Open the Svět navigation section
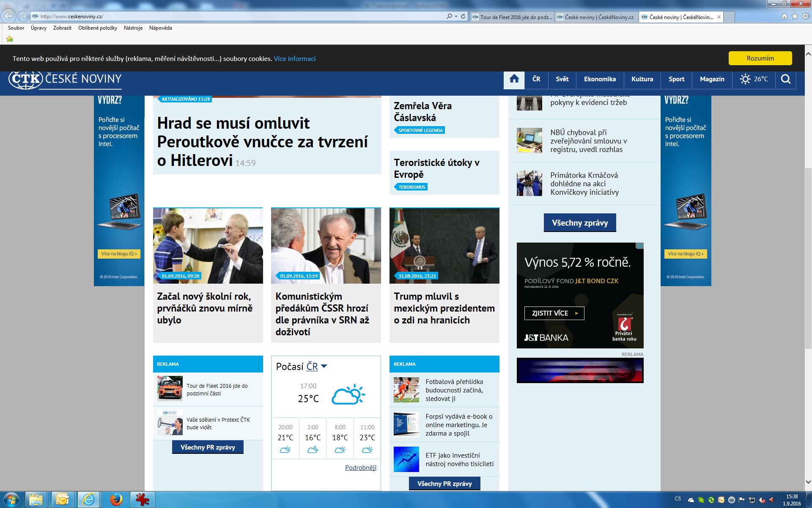812x508 pixels. 562,79
